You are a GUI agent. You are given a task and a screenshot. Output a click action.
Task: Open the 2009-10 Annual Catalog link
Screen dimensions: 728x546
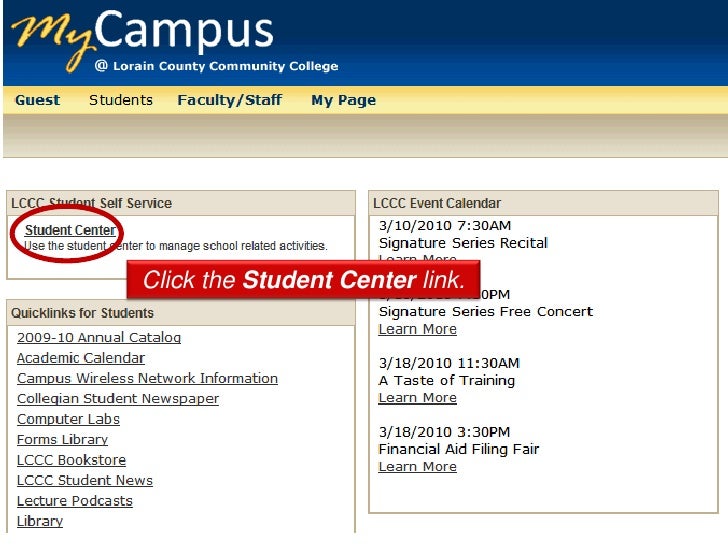99,338
